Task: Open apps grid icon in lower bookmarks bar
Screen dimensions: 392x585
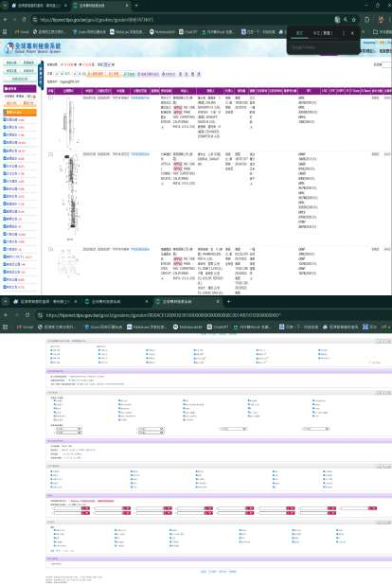Action: point(6,327)
